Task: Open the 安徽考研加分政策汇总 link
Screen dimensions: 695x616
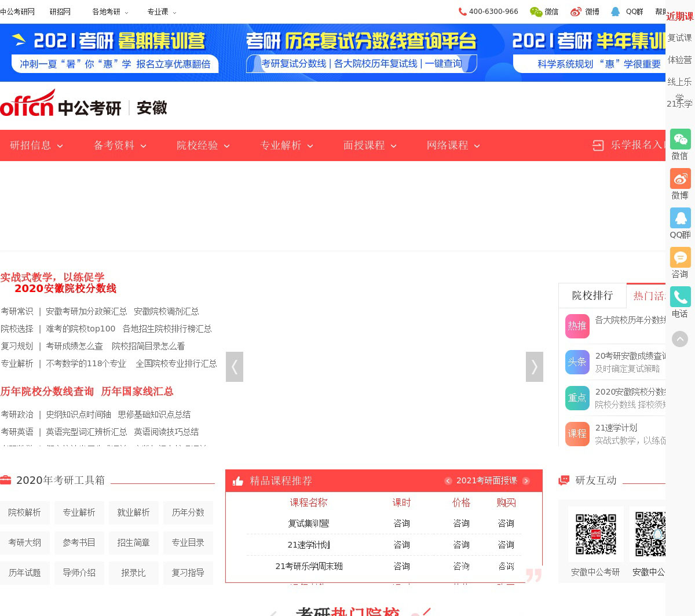Action: coord(86,312)
